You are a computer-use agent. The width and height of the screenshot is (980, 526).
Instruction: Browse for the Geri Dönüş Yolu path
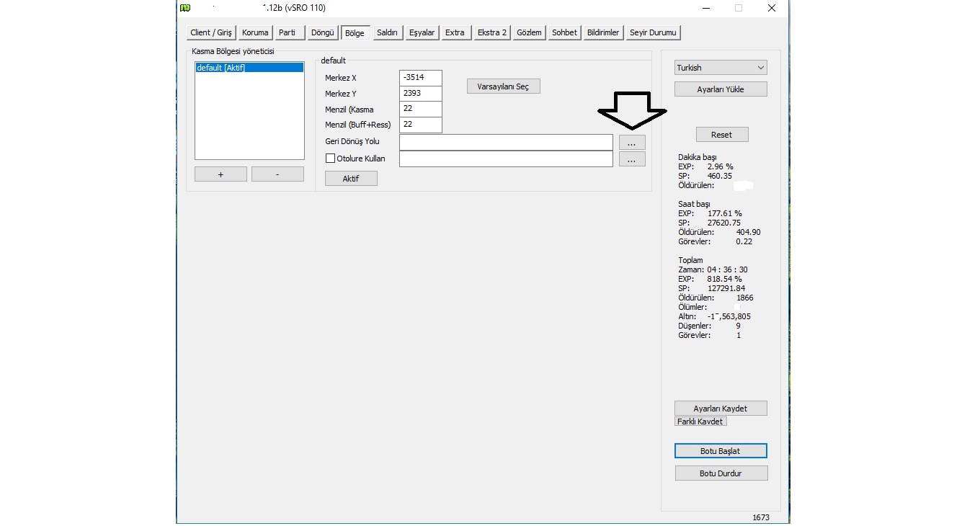tap(632, 143)
